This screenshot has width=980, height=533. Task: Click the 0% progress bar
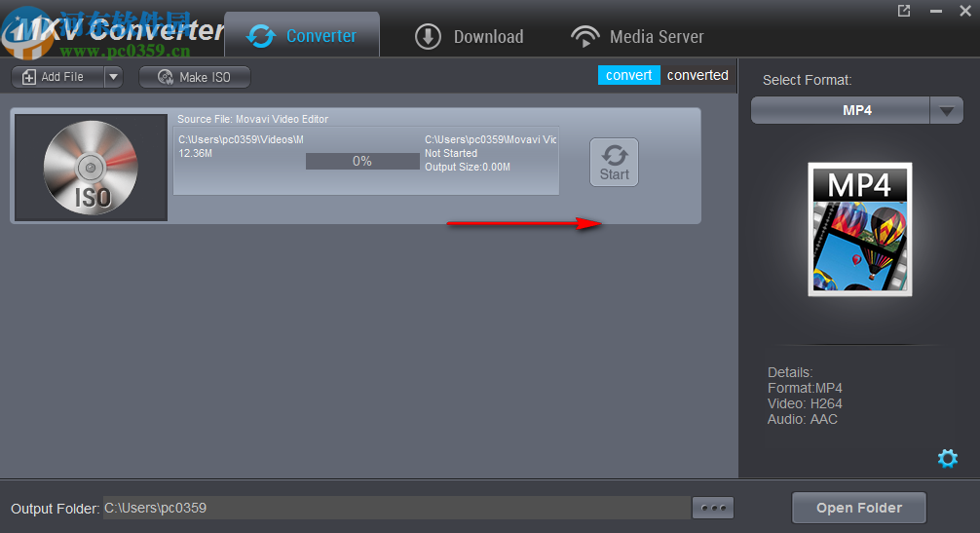click(x=362, y=161)
